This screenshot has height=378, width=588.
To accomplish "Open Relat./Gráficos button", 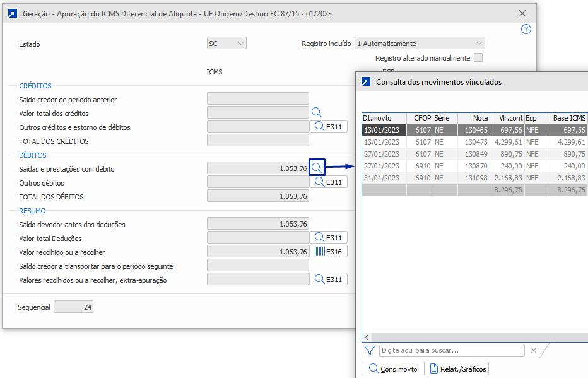I will [458, 369].
